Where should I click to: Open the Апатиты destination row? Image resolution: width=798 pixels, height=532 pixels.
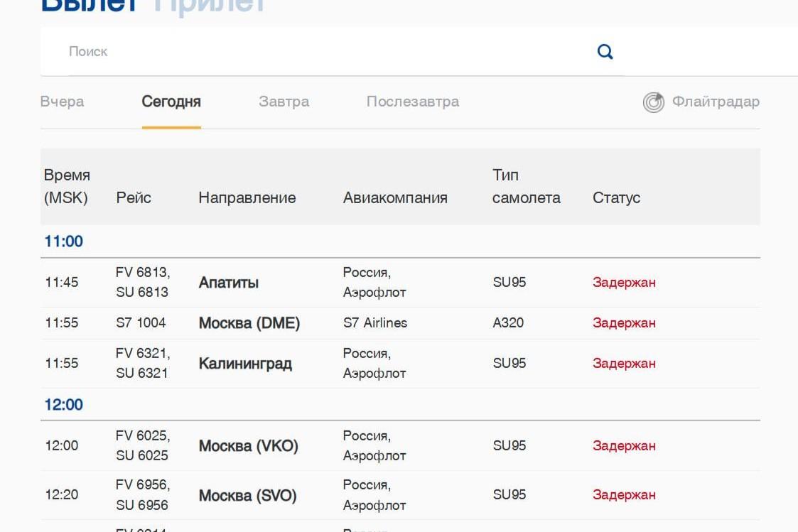click(x=400, y=282)
